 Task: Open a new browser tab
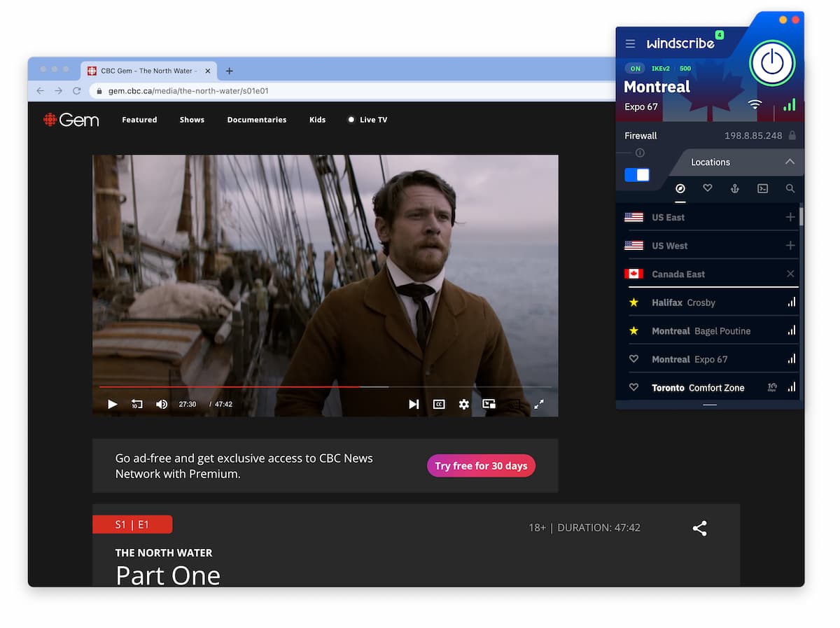coord(229,71)
